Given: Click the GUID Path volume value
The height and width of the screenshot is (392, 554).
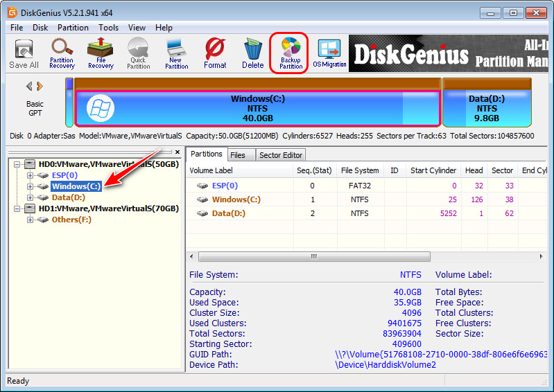Looking at the screenshot, I should coord(441,354).
